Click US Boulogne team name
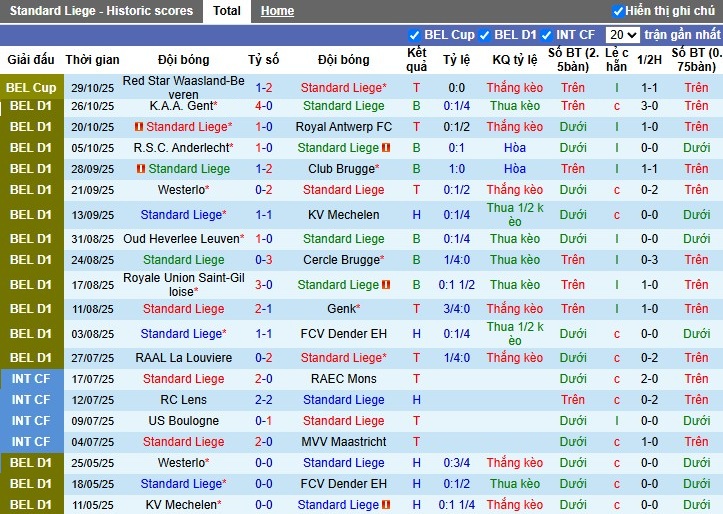723x514 pixels. pos(184,420)
